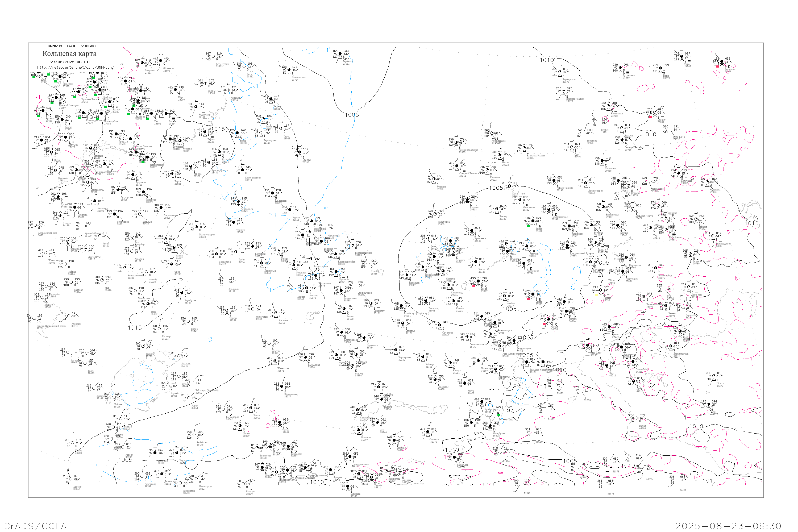Click the meteocenter.net UNNN.png URL text

75,68
